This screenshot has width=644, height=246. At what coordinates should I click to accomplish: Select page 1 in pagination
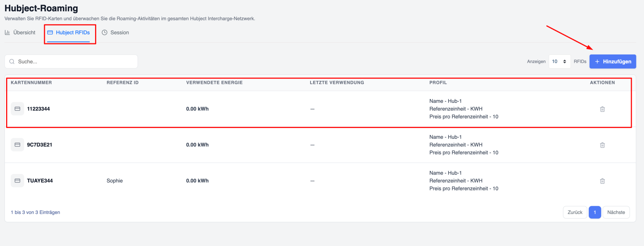[x=595, y=212]
